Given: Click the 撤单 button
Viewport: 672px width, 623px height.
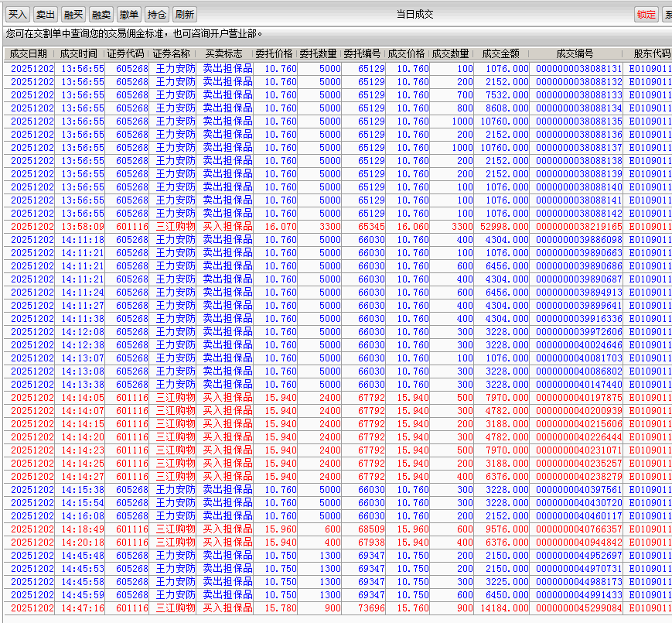Looking at the screenshot, I should point(129,15).
